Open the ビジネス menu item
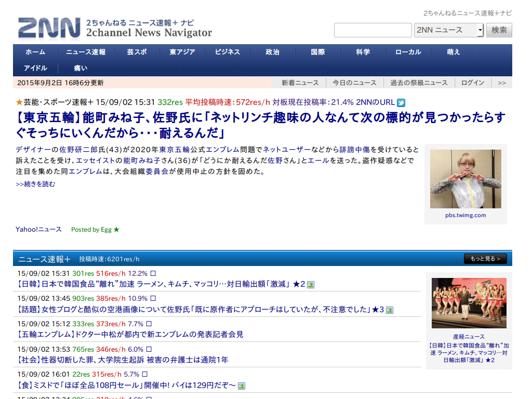This screenshot has width=532, height=399. point(228,52)
